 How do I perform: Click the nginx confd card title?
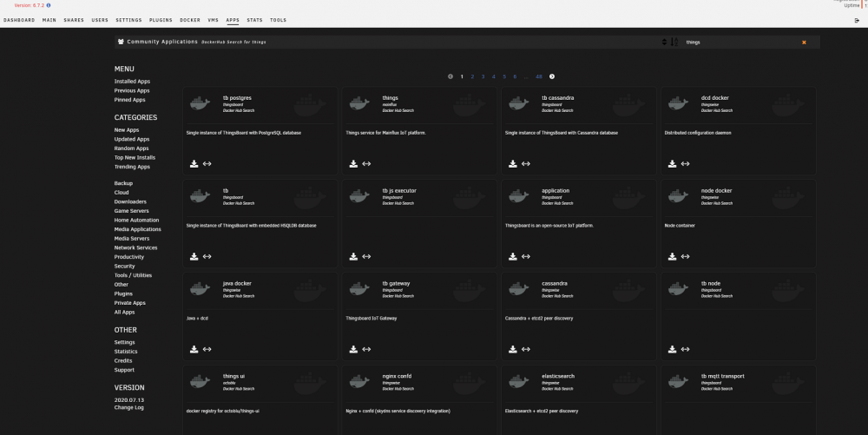click(397, 376)
